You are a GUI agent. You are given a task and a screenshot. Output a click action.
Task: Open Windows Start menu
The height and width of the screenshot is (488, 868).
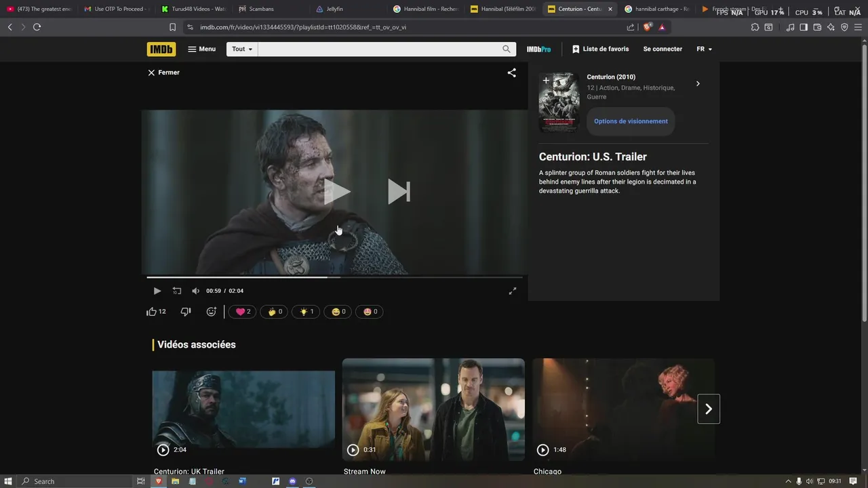[8, 481]
